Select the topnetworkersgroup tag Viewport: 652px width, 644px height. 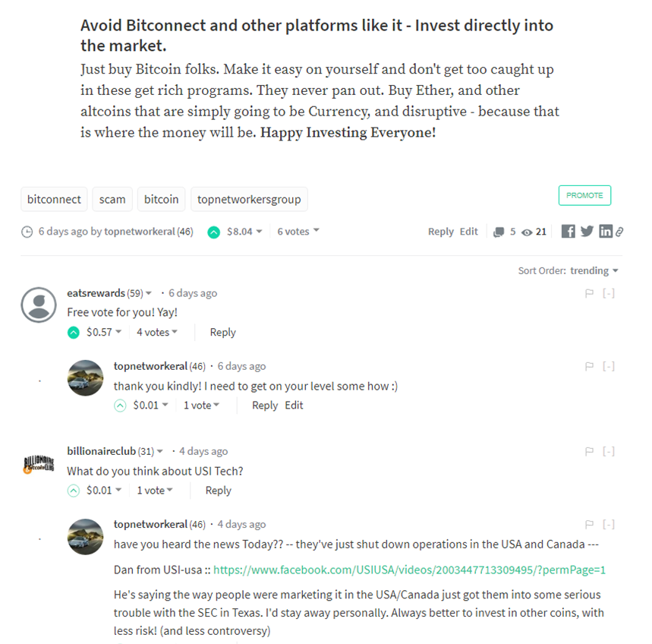[x=249, y=199]
